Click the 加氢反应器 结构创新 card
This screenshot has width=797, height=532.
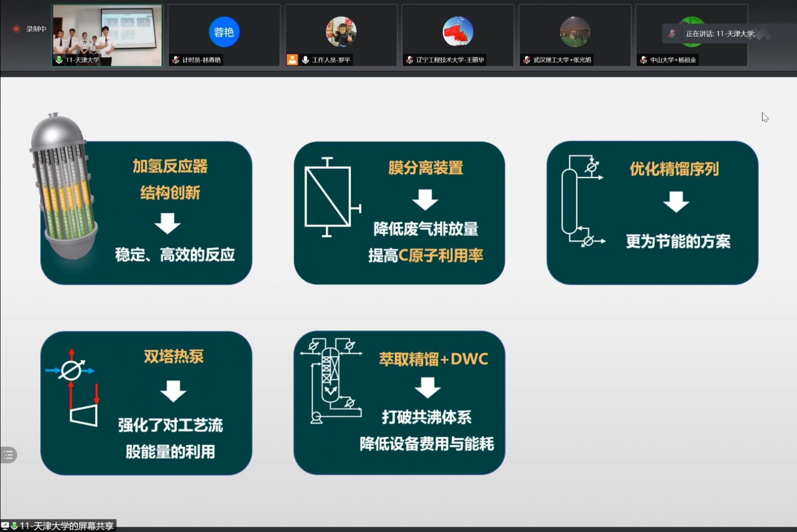146,213
